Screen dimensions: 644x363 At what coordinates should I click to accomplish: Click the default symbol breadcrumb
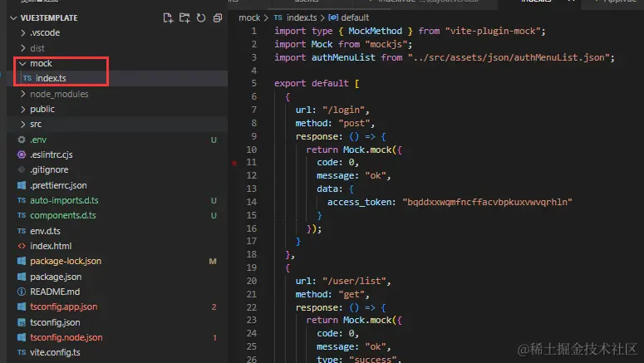tap(349, 17)
